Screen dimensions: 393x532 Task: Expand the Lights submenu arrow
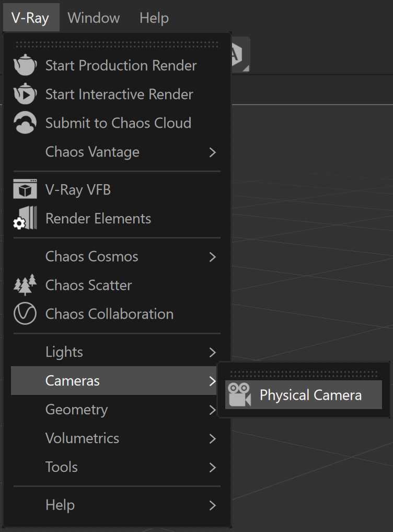[213, 352]
